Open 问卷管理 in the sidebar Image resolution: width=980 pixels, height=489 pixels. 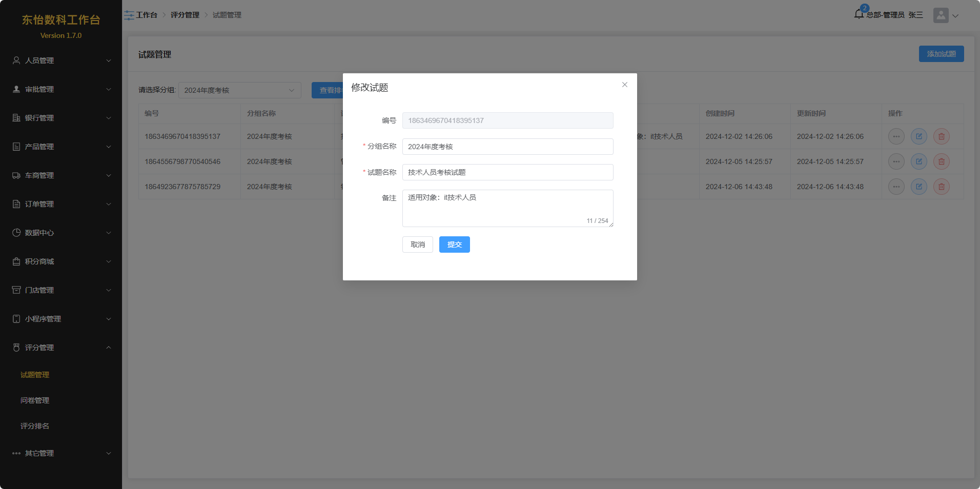[35, 400]
